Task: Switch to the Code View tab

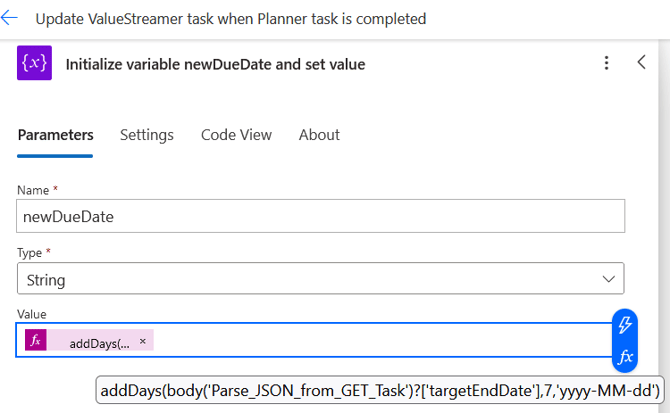Action: [236, 135]
